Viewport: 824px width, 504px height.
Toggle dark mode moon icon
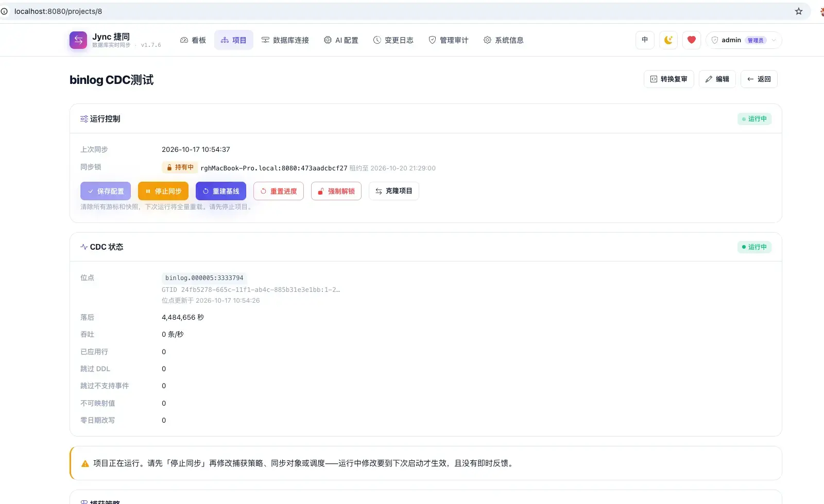point(668,40)
